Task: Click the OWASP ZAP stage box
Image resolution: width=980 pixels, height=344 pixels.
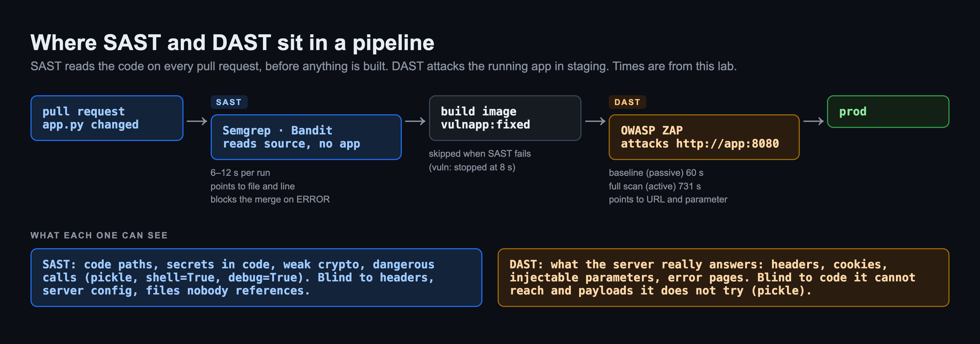Action: (704, 137)
